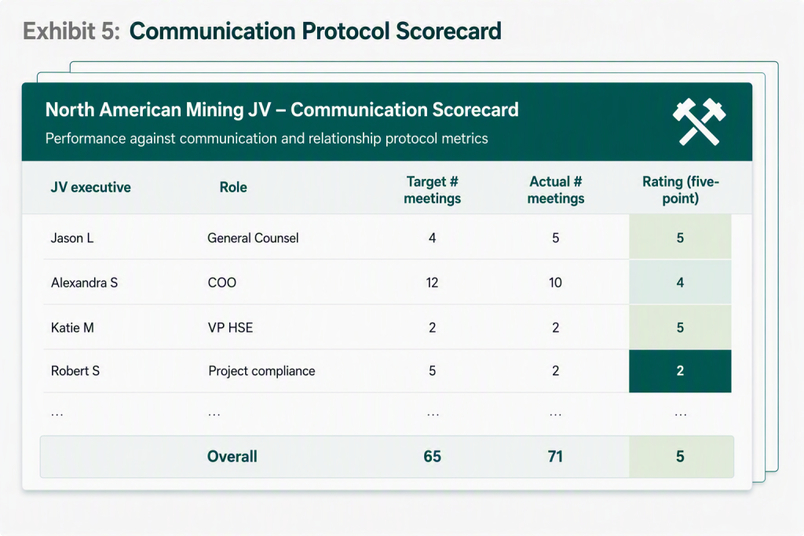Select the Overall actual total 71

pyautogui.click(x=555, y=456)
